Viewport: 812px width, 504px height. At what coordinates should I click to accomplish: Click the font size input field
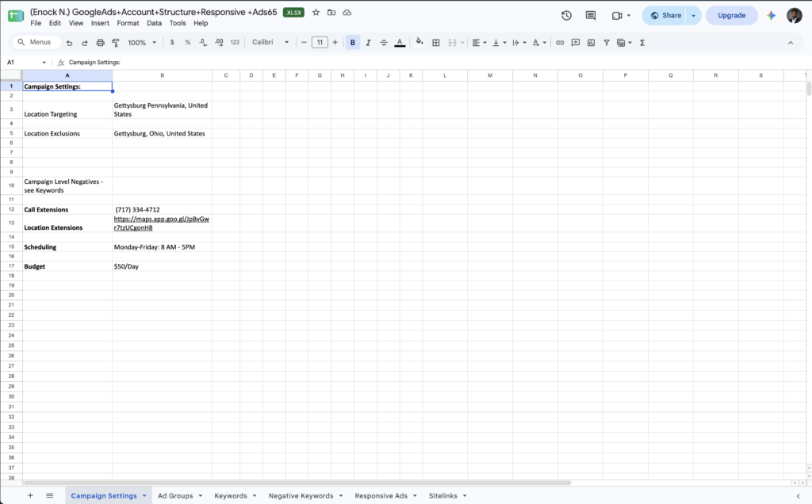(x=320, y=43)
